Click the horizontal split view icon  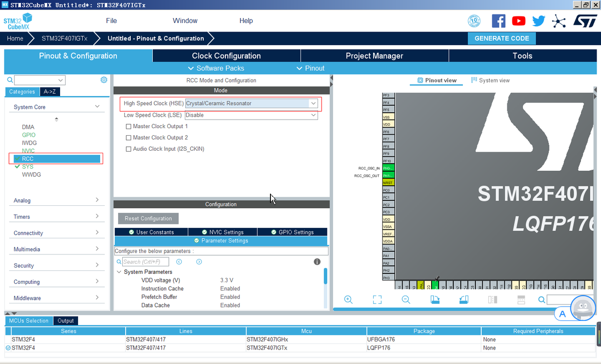click(521, 299)
